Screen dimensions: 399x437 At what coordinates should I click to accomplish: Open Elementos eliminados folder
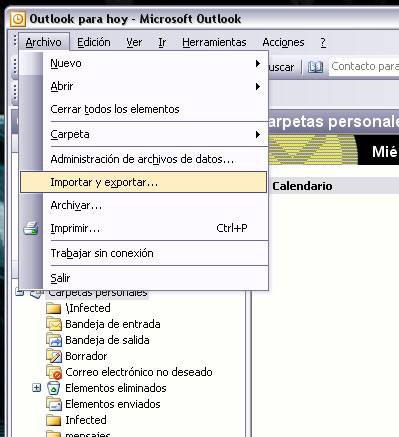point(116,388)
